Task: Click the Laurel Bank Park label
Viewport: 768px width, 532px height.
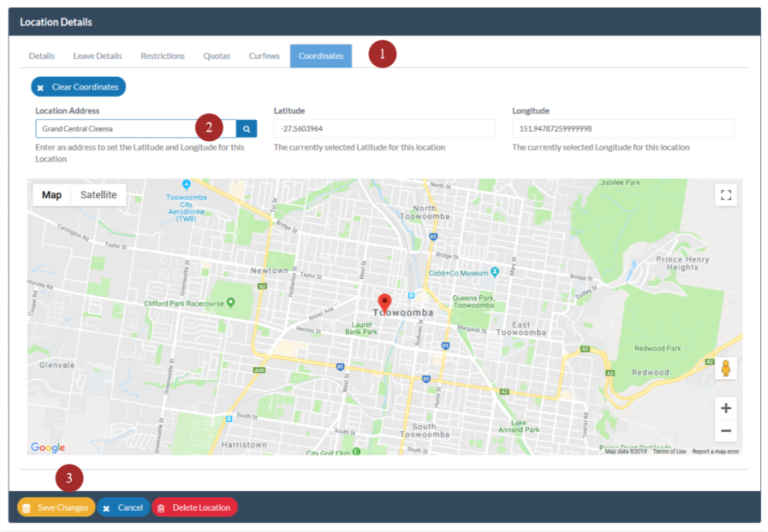Action: [361, 328]
